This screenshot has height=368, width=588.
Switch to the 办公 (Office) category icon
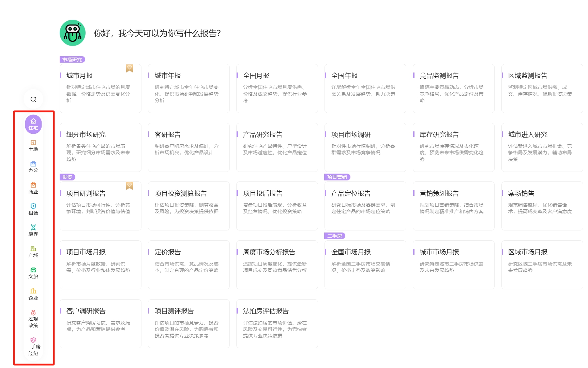pyautogui.click(x=33, y=167)
